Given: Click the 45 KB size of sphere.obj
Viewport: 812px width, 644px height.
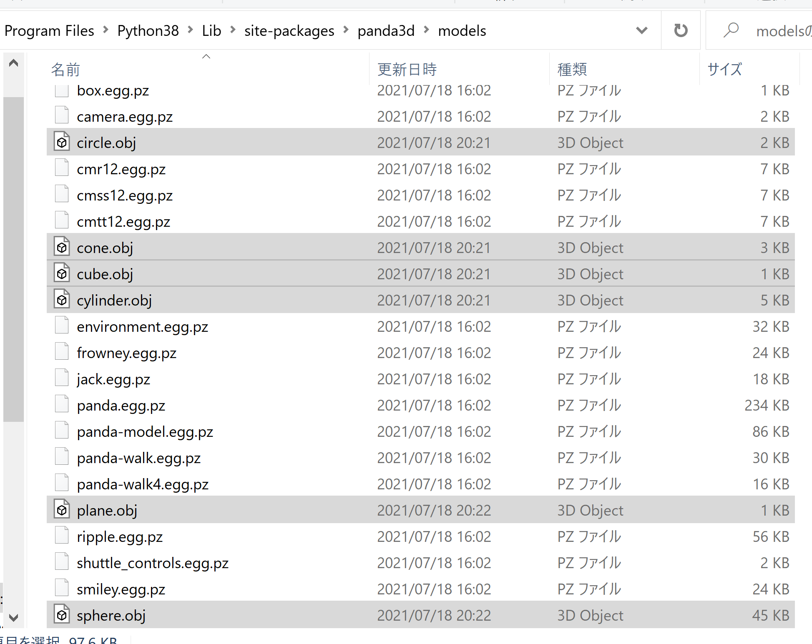Looking at the screenshot, I should click(x=771, y=615).
